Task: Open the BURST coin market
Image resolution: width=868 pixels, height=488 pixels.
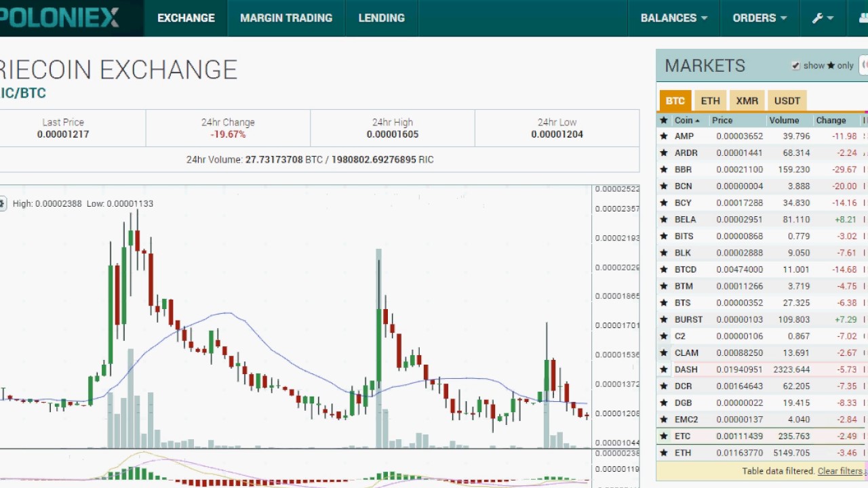Action: pyautogui.click(x=688, y=319)
